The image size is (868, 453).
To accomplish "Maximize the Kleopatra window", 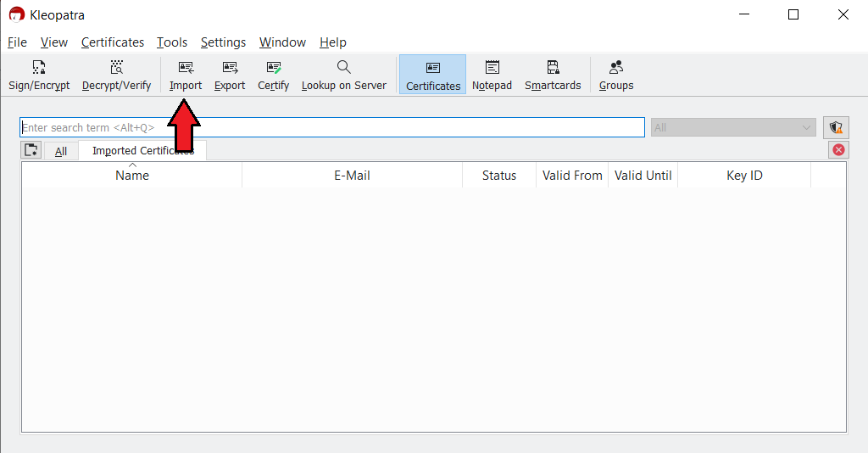I will point(793,14).
